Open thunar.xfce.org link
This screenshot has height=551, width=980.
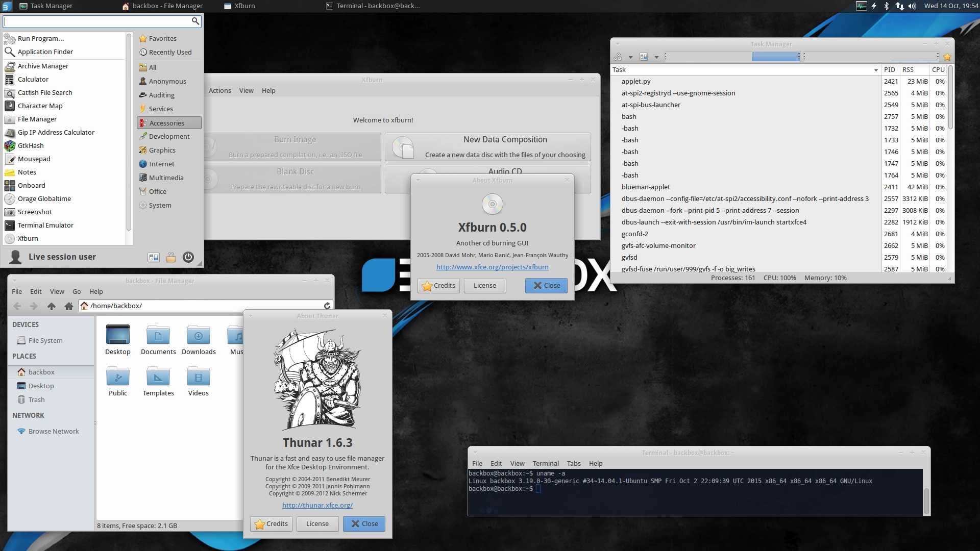point(317,505)
